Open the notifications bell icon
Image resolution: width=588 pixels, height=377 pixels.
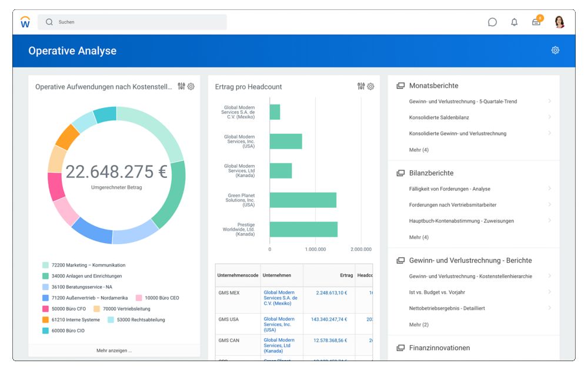click(514, 22)
